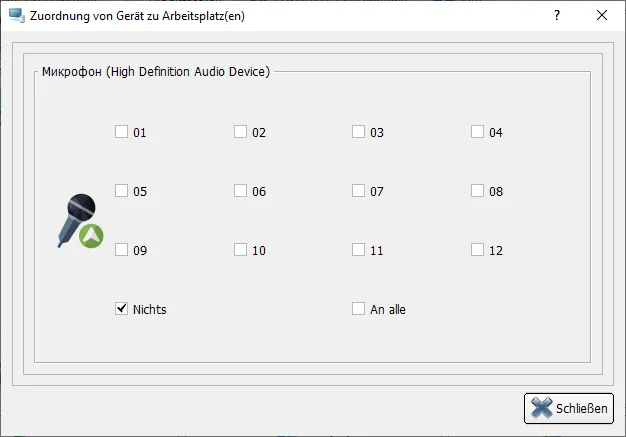Toggle workstation 11 checkbox
Viewport: 626px width, 437px height.
(359, 249)
